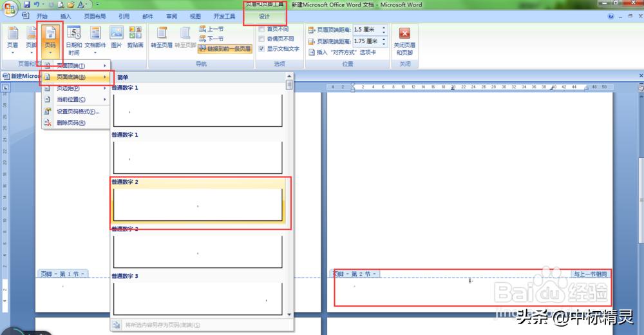Open the 文档部件 quick parts button
The width and height of the screenshot is (644, 335).
(95, 39)
